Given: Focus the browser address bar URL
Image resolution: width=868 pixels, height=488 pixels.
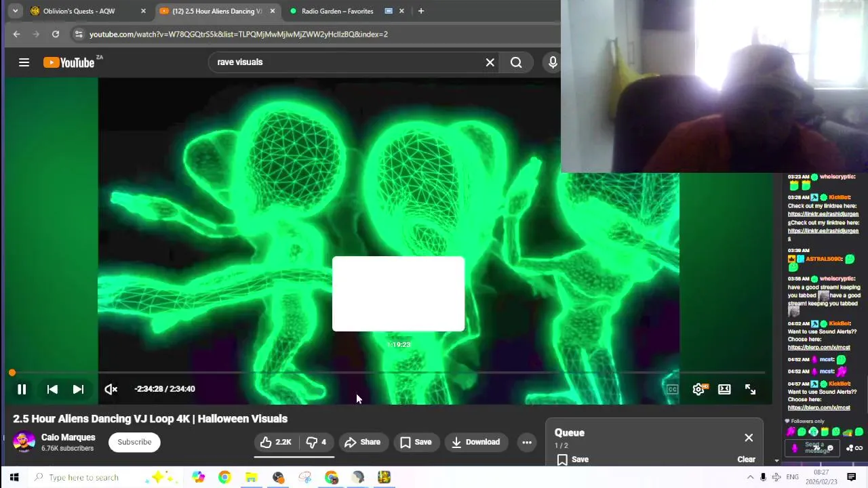Looking at the screenshot, I should pyautogui.click(x=239, y=34).
